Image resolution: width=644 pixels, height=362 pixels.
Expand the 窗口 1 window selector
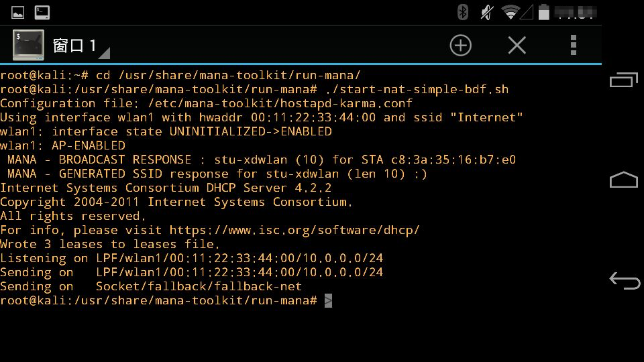pos(104,54)
